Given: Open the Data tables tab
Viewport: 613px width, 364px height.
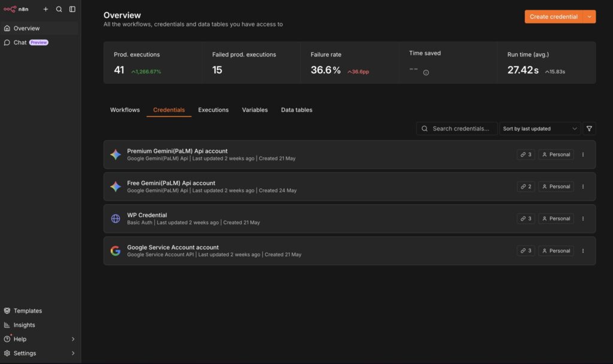Looking at the screenshot, I should coord(296,110).
